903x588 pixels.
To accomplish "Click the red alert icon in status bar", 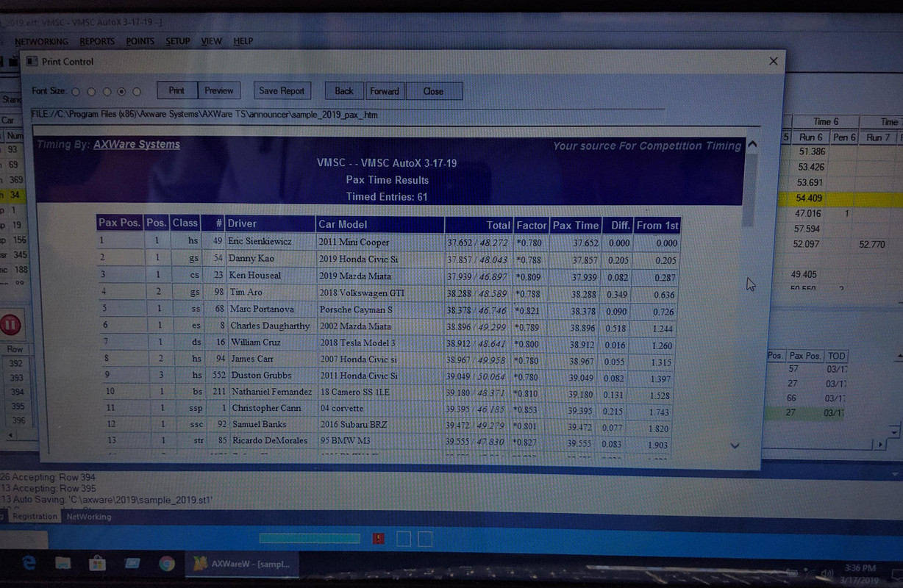I will [x=379, y=539].
